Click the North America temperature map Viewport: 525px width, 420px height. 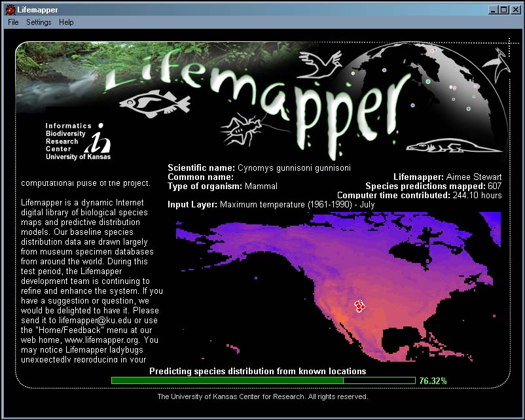[x=338, y=287]
